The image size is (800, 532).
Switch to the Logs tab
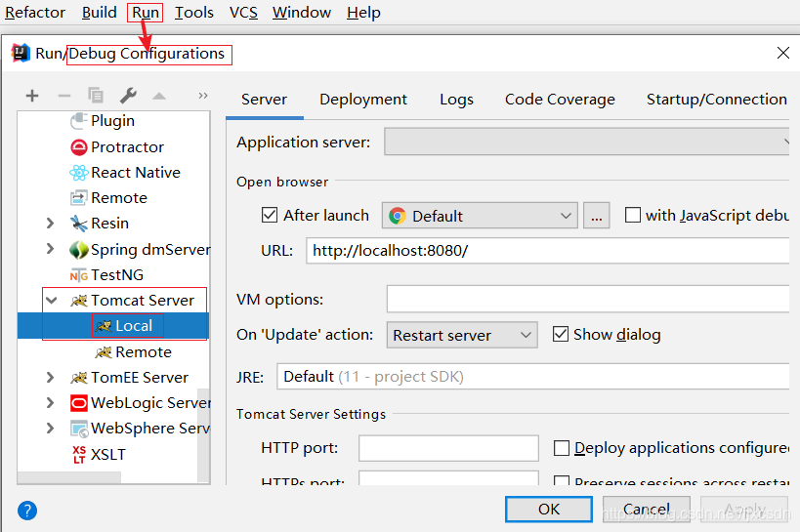click(456, 100)
